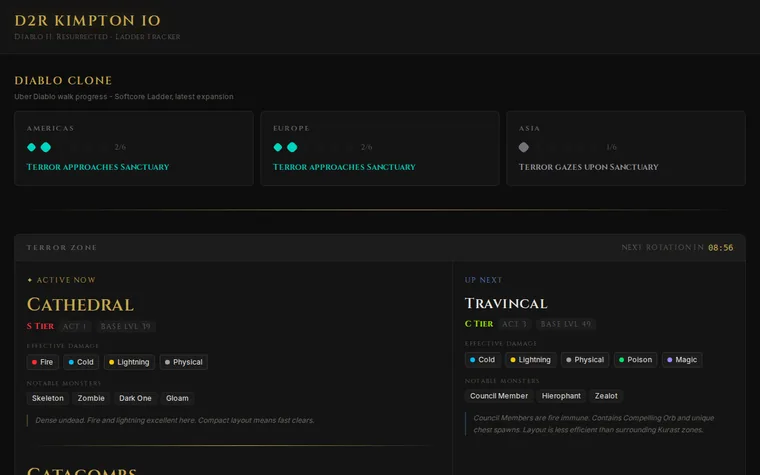Image resolution: width=760 pixels, height=475 pixels.
Task: Click the gray gem in Asia card
Action: pos(523,147)
